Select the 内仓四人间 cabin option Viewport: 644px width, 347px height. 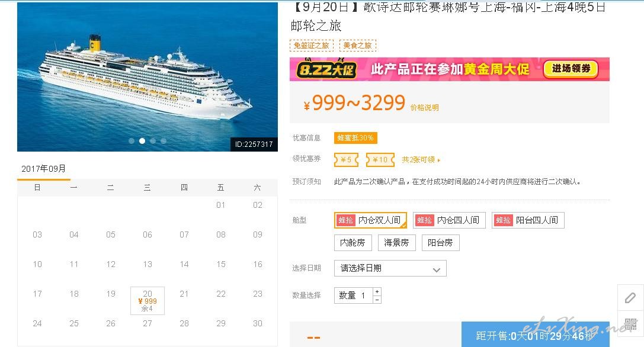(x=449, y=220)
